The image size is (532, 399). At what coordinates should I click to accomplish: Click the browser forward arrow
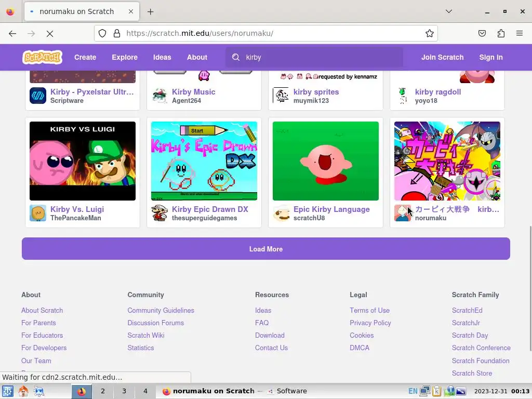tap(31, 33)
